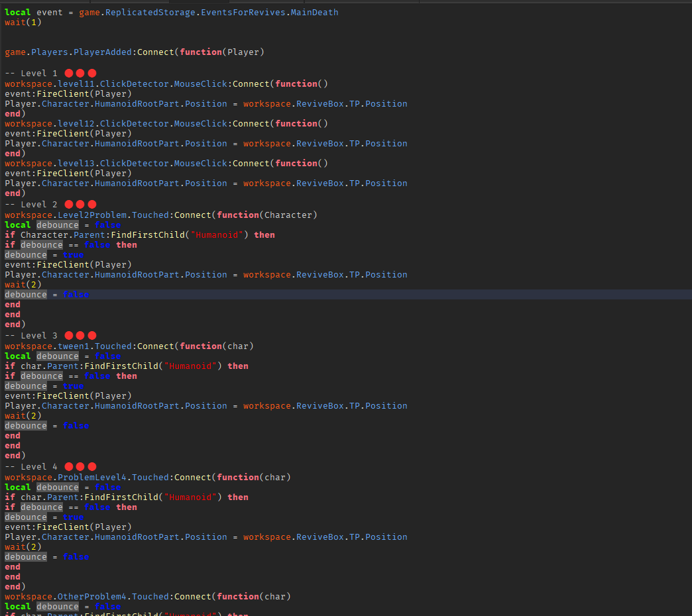Click MainDeath at end of first line

tap(314, 12)
